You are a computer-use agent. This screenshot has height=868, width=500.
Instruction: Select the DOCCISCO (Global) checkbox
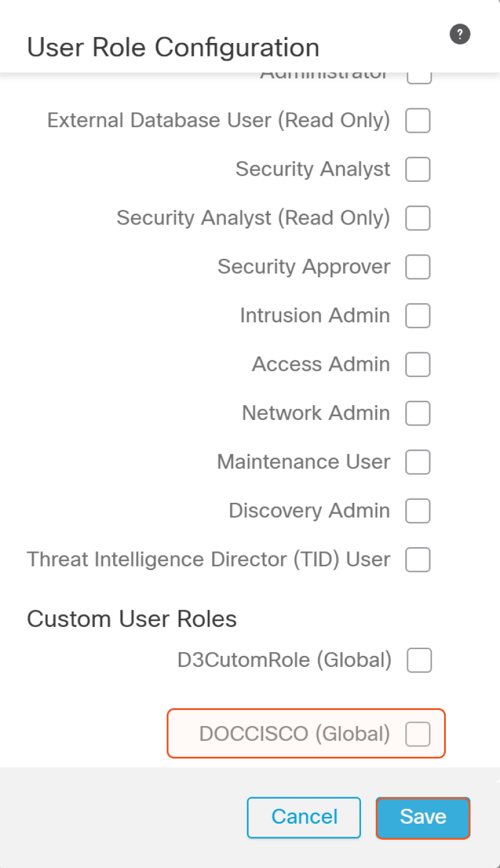point(418,734)
